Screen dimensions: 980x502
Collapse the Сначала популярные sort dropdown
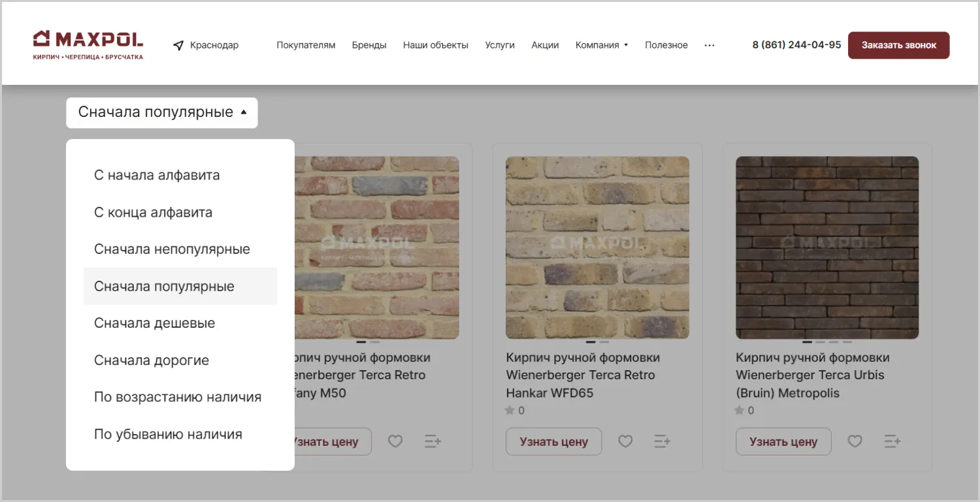click(x=162, y=112)
